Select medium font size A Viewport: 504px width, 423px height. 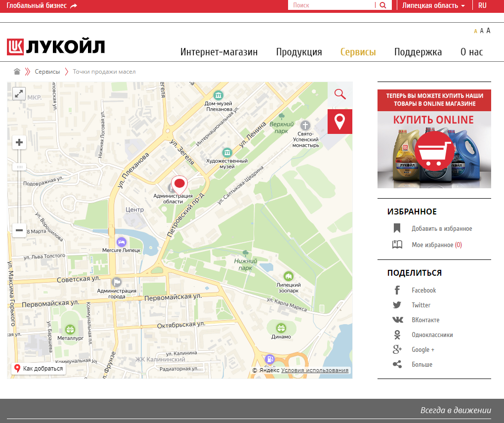point(481,31)
